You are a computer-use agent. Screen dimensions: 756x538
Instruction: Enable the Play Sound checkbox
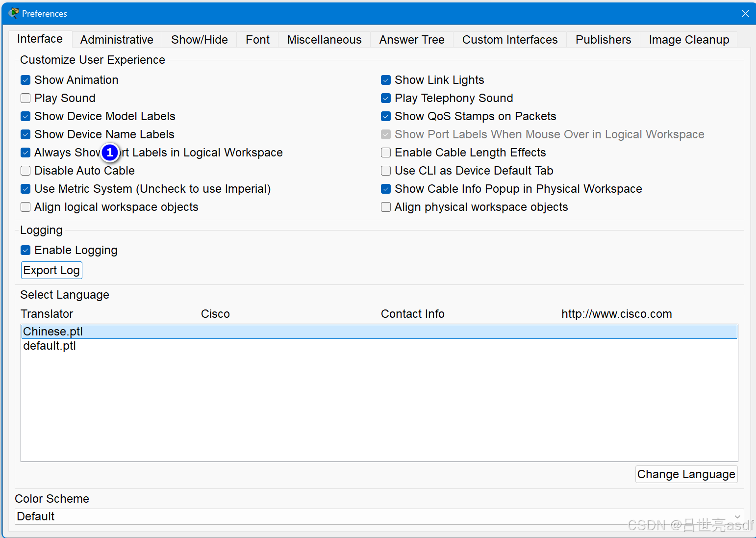click(x=25, y=98)
